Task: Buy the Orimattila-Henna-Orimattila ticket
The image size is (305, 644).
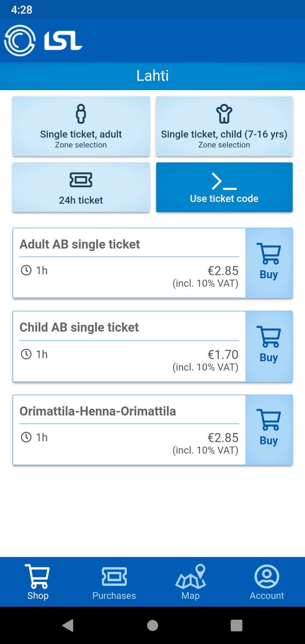Action: 269,429
